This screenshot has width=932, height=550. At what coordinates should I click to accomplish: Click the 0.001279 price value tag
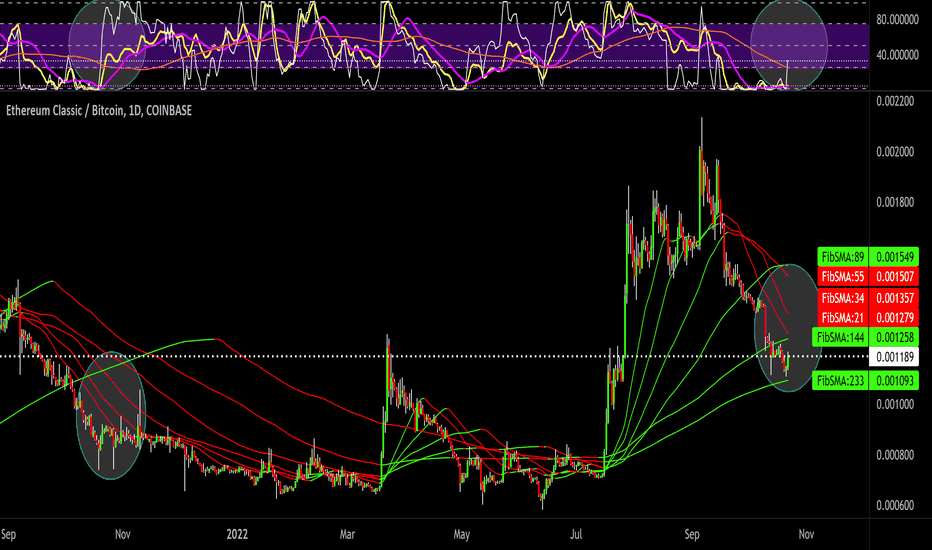(895, 318)
